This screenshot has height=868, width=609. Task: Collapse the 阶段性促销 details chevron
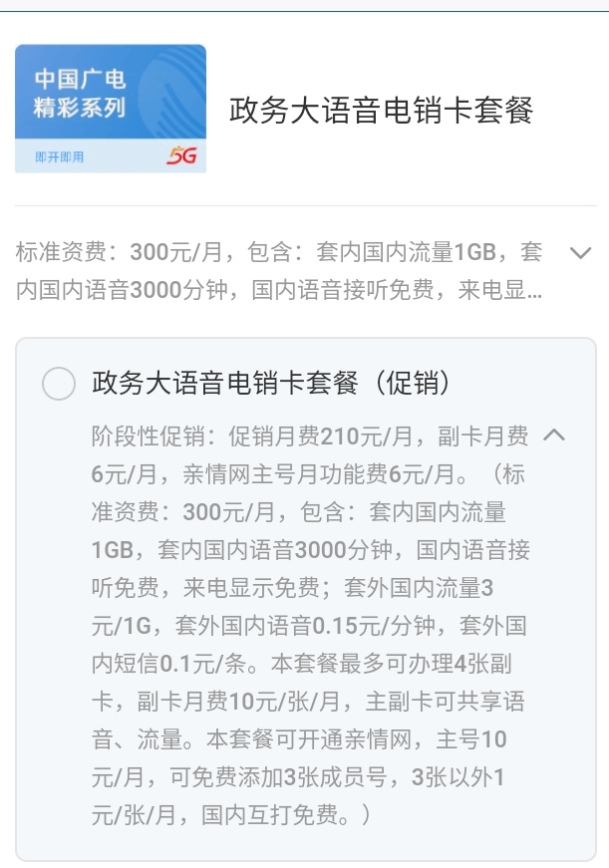[553, 434]
